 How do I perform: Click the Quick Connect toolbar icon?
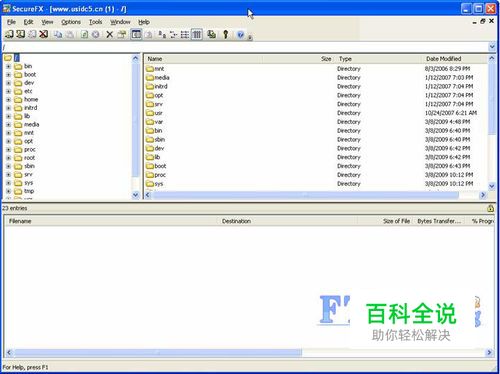pos(20,34)
